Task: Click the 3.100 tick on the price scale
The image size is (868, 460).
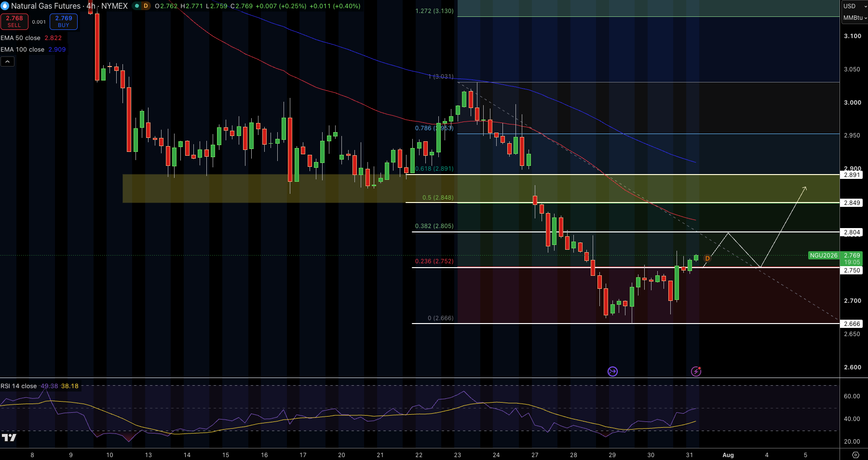Action: pos(853,36)
